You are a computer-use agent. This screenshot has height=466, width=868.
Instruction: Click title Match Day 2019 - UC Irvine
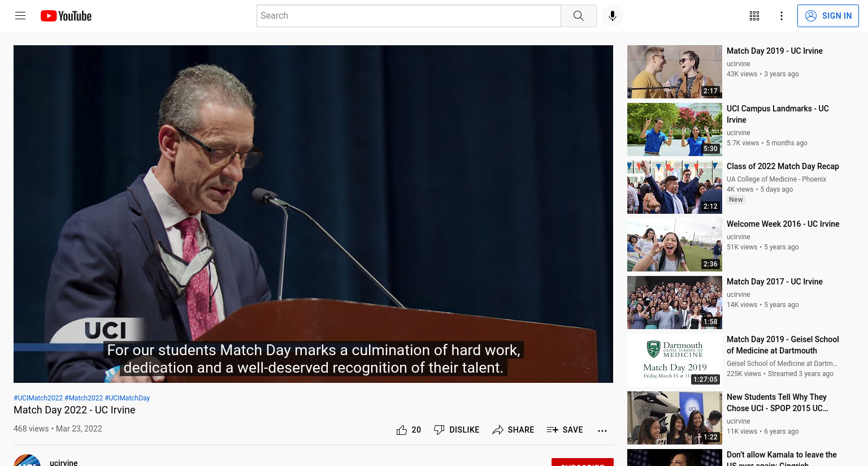point(775,51)
